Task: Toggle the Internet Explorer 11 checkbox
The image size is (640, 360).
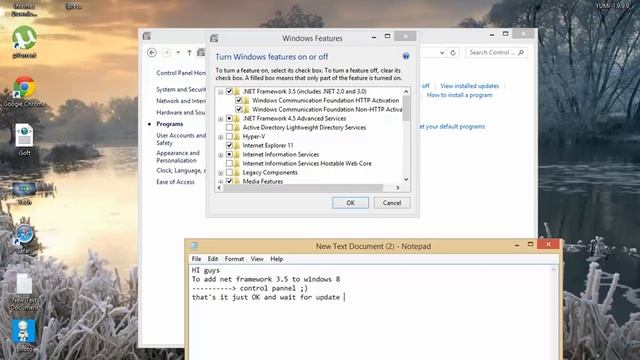Action: click(229, 145)
